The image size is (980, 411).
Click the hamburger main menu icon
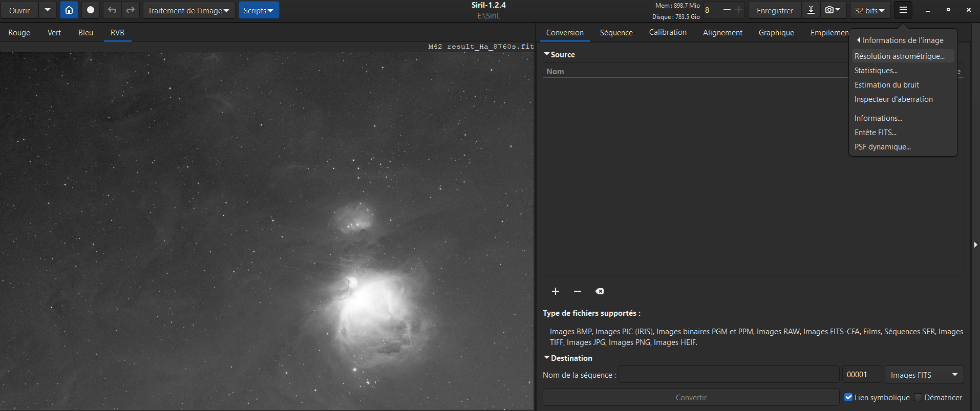[903, 10]
